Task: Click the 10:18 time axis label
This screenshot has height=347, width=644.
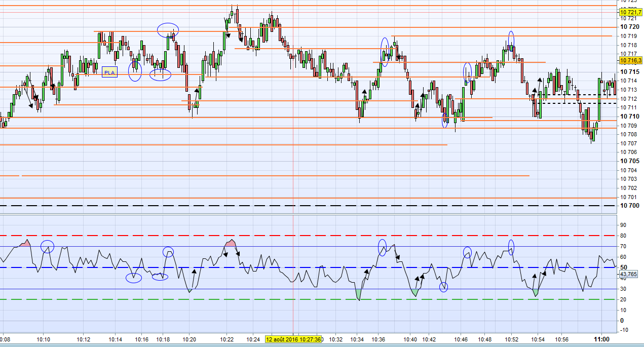Action: [163, 339]
